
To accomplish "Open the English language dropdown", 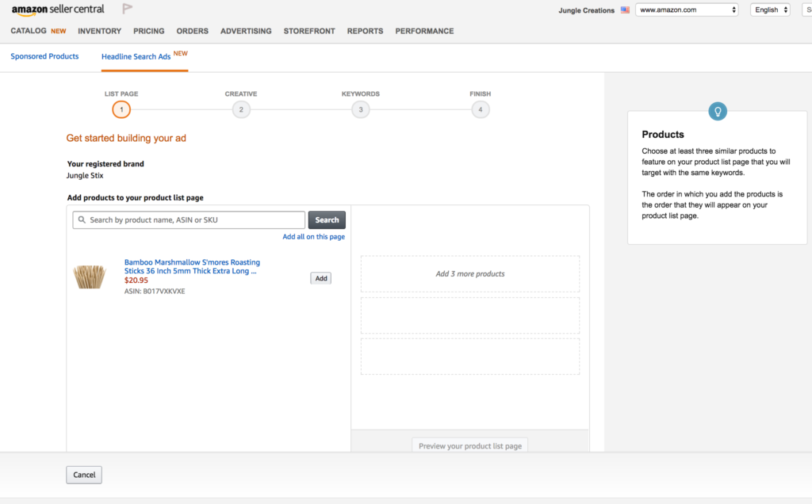I will tap(770, 10).
